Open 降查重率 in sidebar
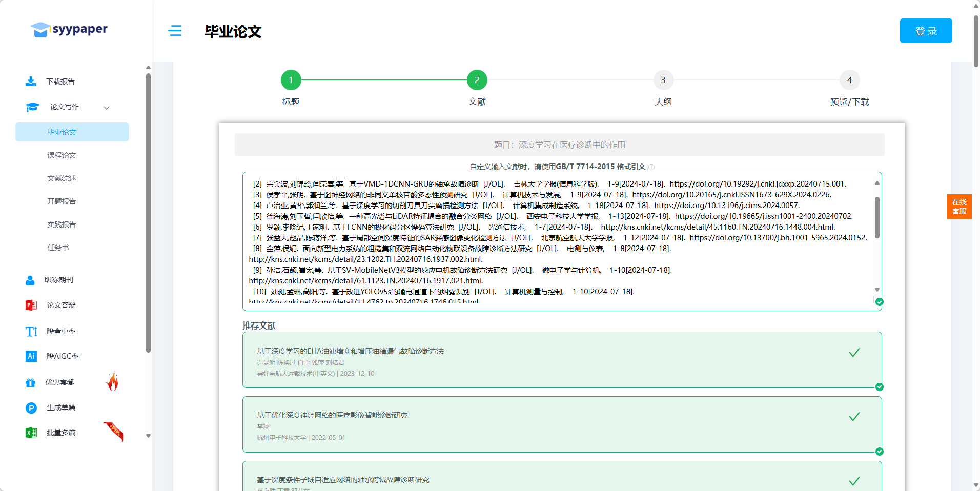 (x=61, y=331)
